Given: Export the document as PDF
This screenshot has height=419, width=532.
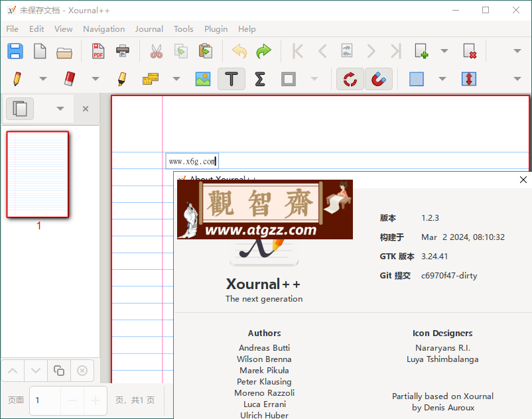Looking at the screenshot, I should [x=98, y=52].
